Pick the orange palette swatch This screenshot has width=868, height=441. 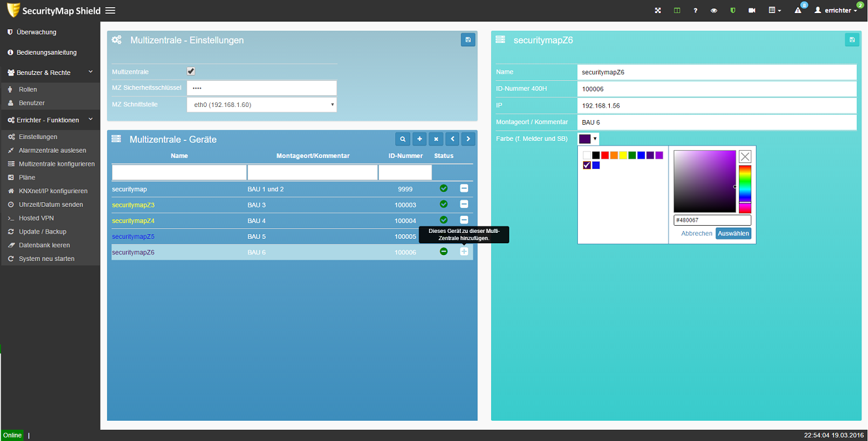pos(614,155)
